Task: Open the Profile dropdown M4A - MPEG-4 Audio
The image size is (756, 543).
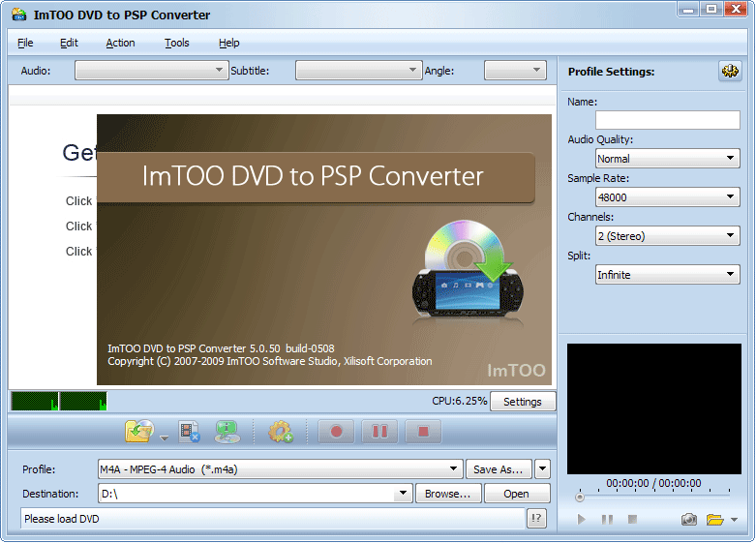Action: pos(280,468)
